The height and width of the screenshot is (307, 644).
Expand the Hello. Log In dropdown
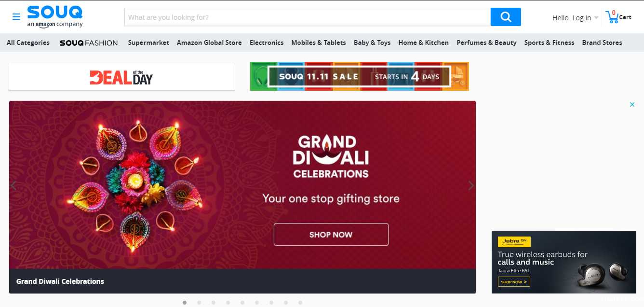(x=576, y=18)
